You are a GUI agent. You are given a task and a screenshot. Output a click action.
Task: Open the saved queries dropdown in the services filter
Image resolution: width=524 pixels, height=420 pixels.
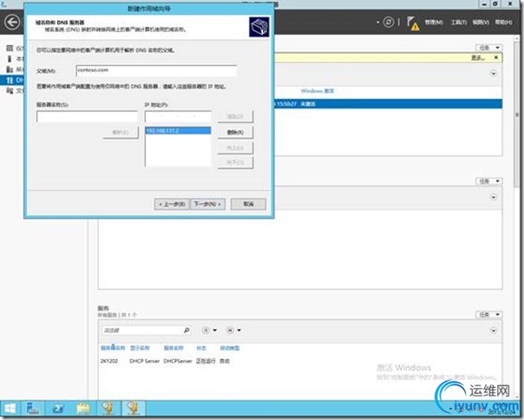pyautogui.click(x=233, y=331)
